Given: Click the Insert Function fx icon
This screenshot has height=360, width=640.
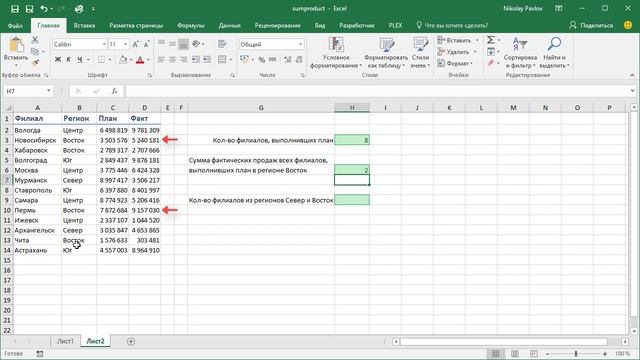Looking at the screenshot, I should pyautogui.click(x=114, y=91).
